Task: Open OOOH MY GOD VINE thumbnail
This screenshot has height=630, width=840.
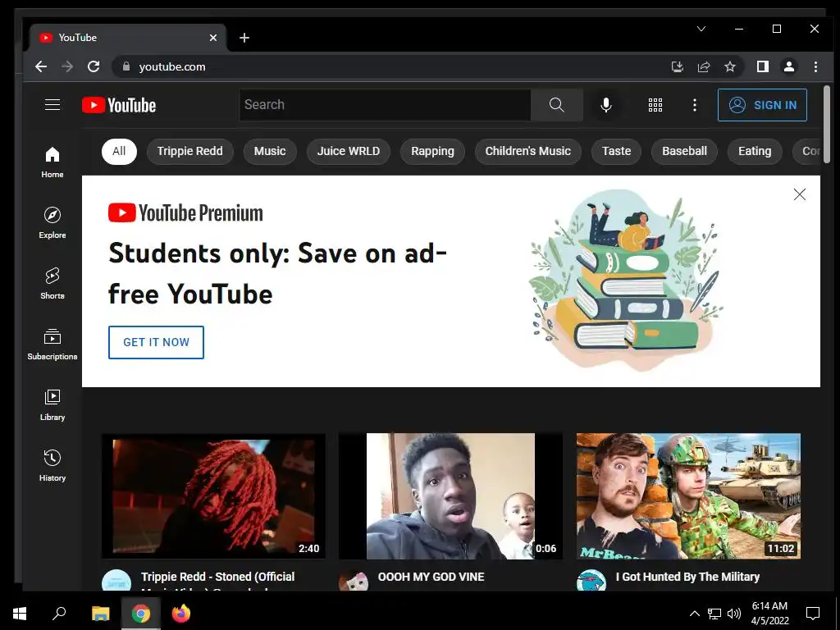Action: point(450,496)
